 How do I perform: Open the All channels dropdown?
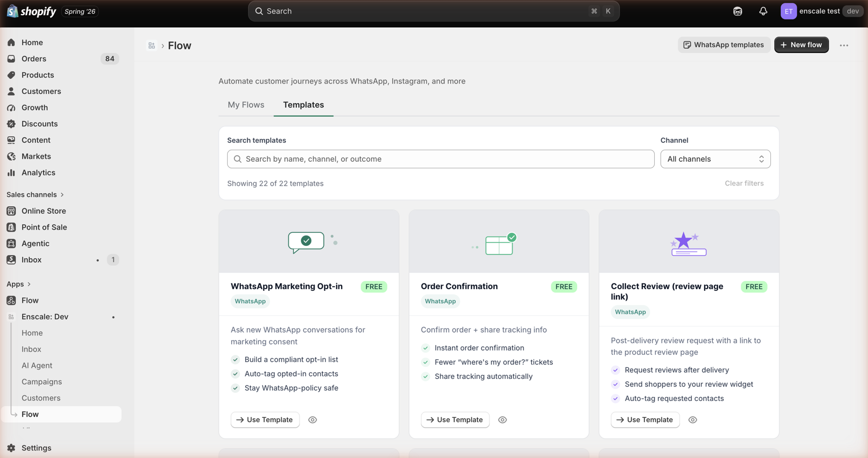716,159
